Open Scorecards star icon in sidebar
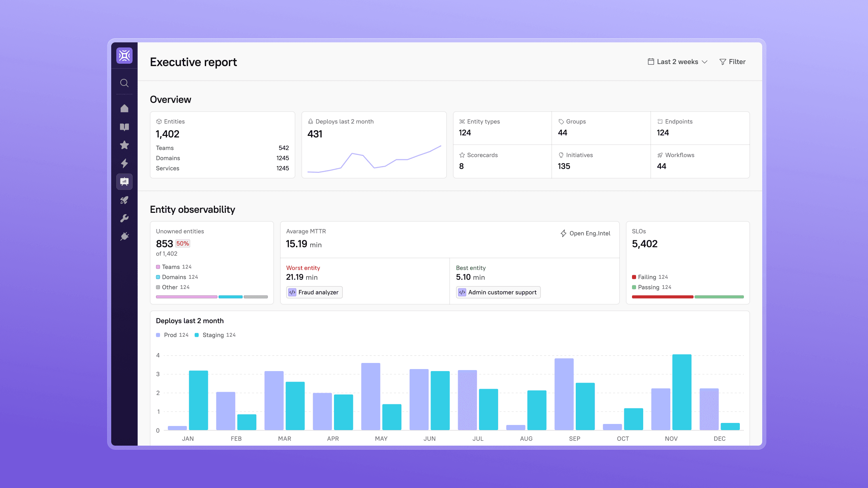This screenshot has width=868, height=488. (124, 145)
